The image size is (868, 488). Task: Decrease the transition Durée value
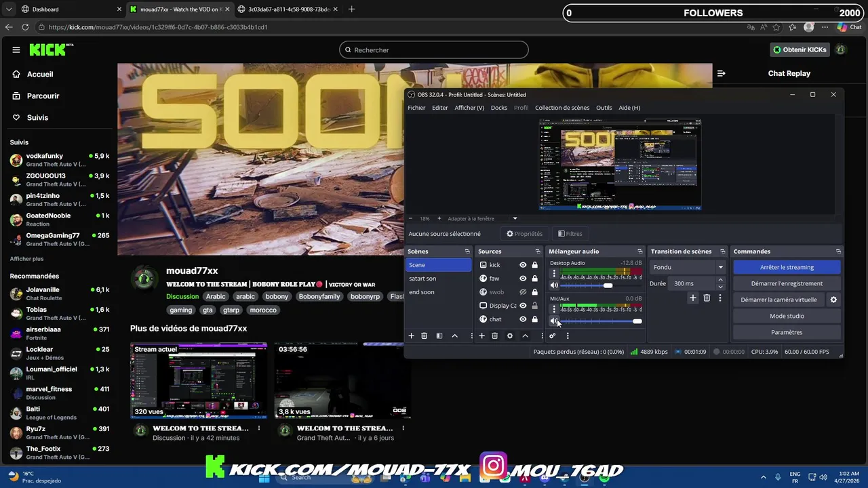click(720, 287)
